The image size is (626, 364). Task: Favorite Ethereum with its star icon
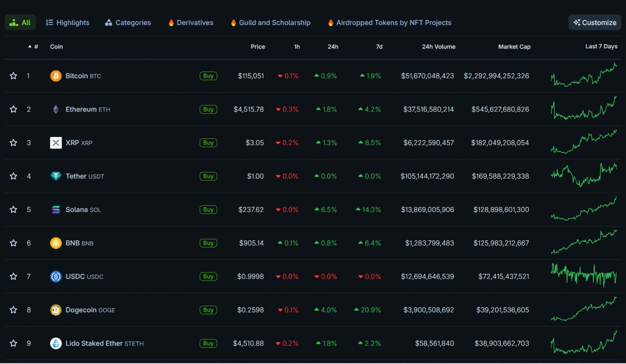[x=13, y=109]
